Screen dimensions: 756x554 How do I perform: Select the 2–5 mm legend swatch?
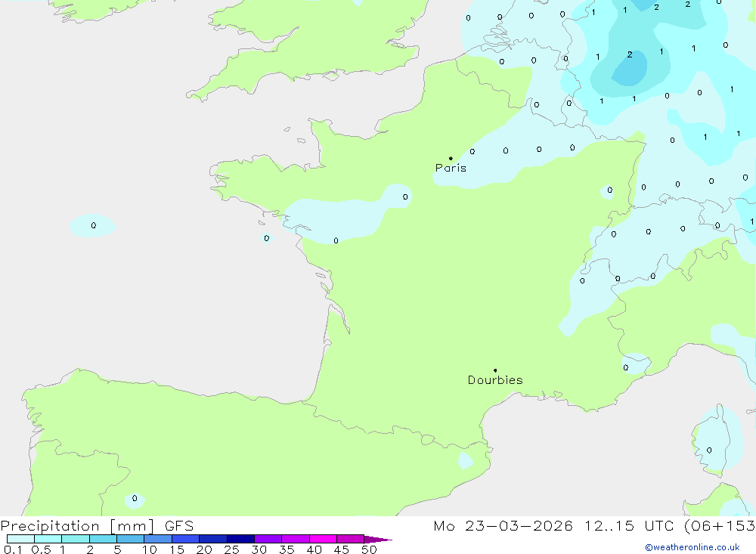pos(103,539)
